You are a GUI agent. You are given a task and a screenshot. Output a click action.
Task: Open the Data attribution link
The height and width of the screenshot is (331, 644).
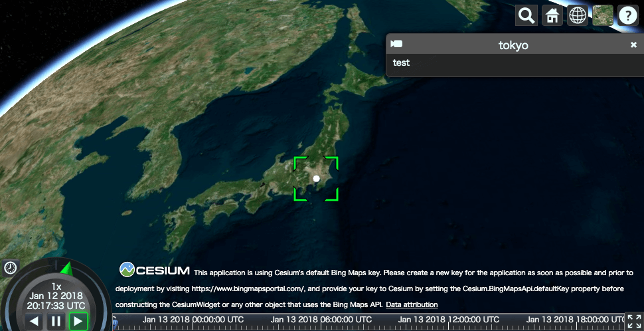[412, 304]
